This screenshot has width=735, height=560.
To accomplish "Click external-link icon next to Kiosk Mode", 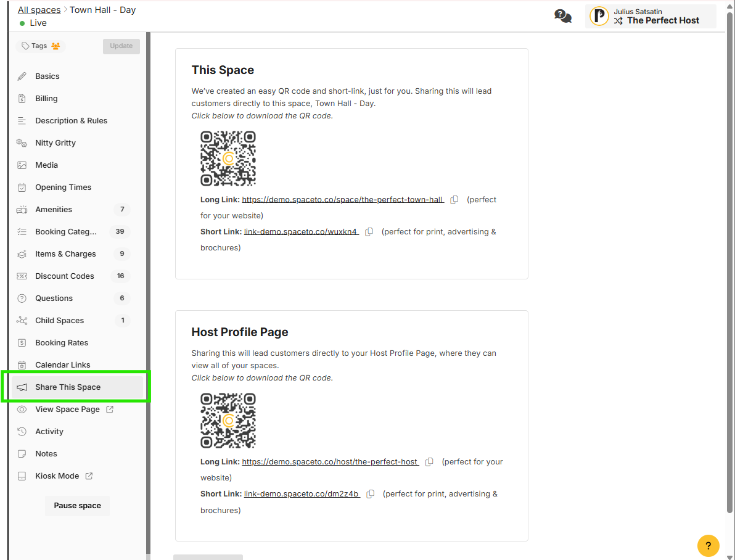I will (89, 476).
